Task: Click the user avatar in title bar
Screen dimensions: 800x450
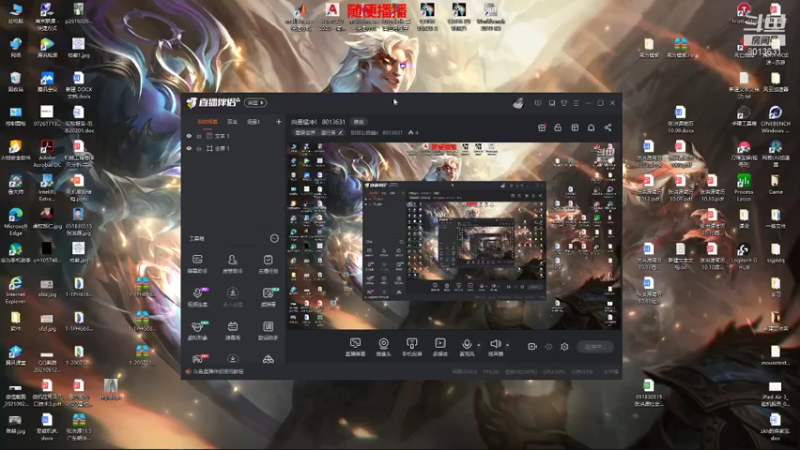Action: [518, 103]
